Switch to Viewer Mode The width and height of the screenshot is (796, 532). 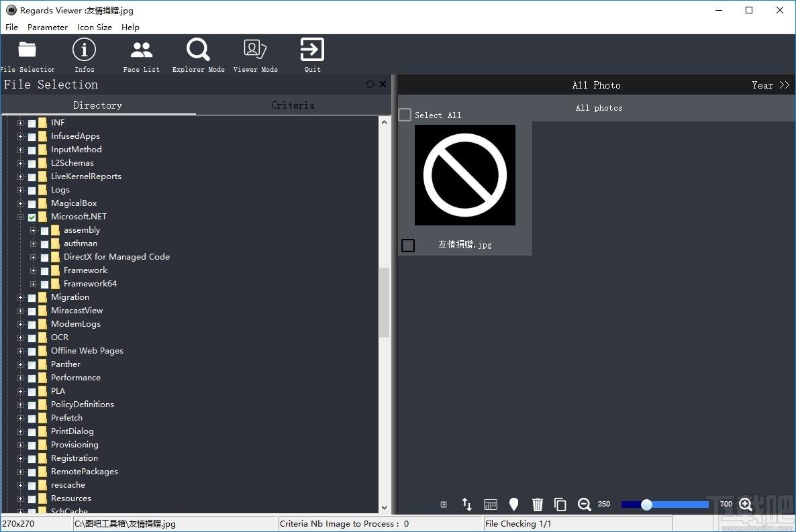pyautogui.click(x=255, y=50)
